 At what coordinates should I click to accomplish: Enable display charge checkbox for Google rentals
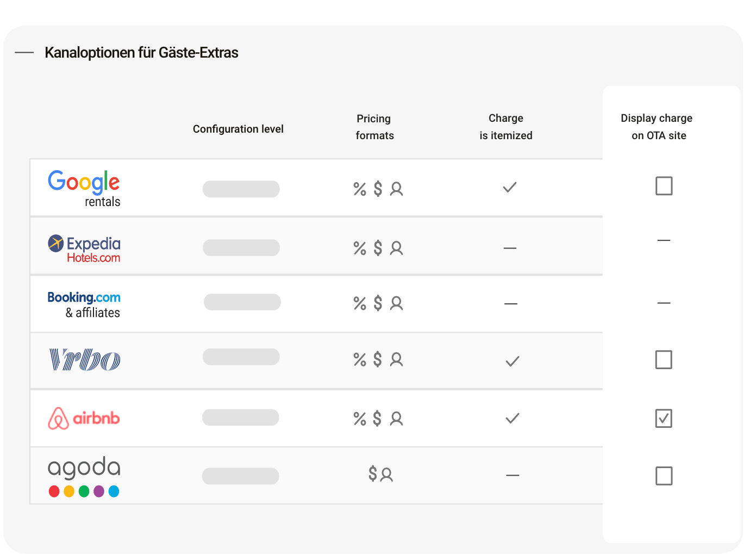point(664,186)
